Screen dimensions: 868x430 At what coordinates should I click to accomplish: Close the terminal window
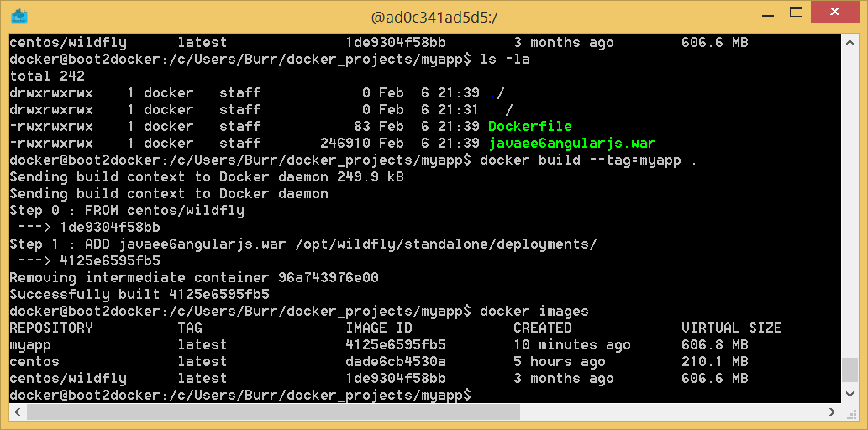[x=834, y=13]
